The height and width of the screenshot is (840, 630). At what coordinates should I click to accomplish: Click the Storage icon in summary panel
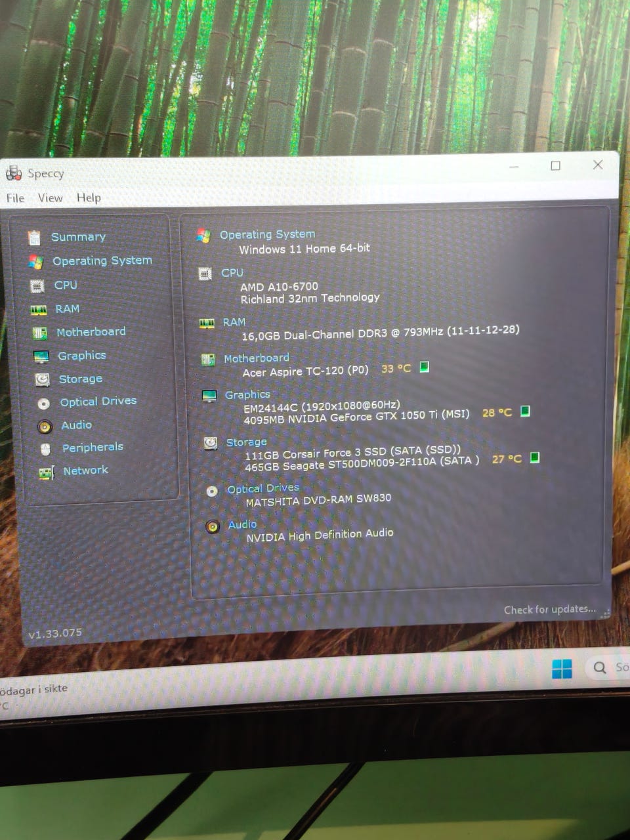pyautogui.click(x=211, y=443)
